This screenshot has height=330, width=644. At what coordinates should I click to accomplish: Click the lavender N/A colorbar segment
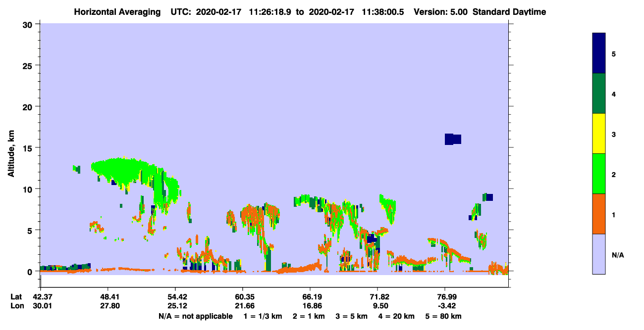tap(599, 254)
